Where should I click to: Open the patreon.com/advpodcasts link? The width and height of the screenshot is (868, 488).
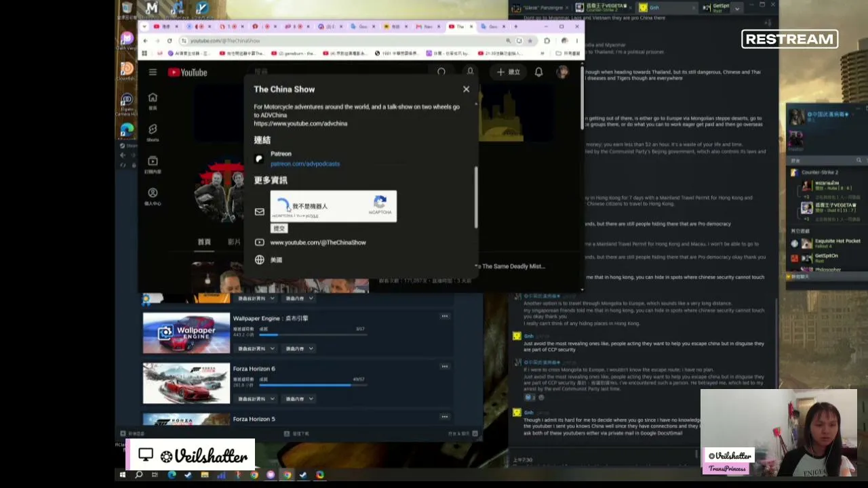pos(305,164)
